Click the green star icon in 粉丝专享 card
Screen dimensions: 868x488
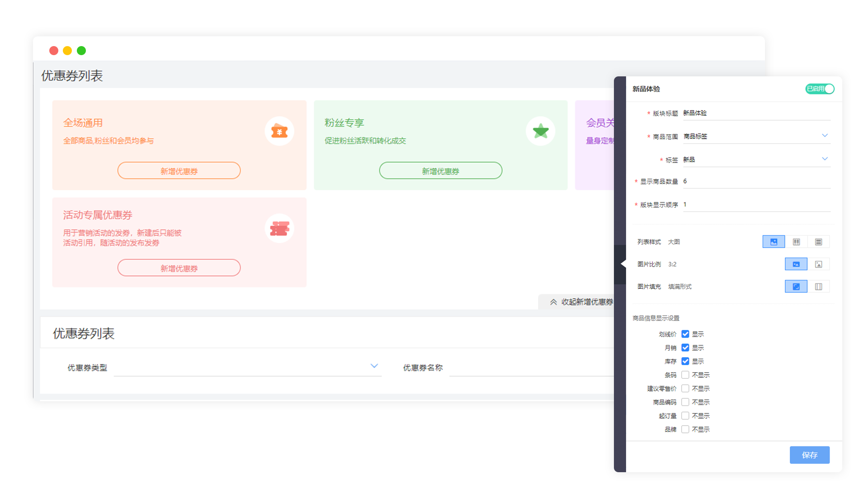[541, 131]
